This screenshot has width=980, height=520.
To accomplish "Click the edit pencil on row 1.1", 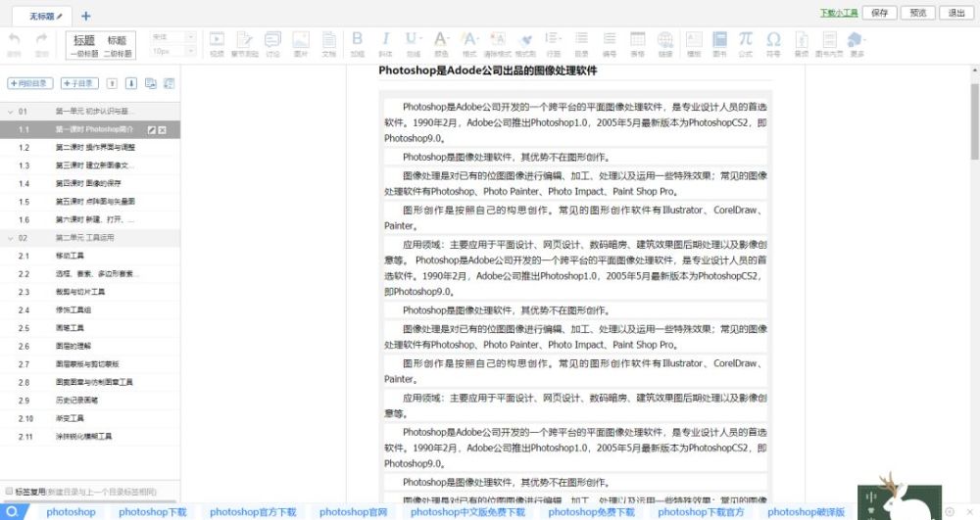I will point(152,130).
